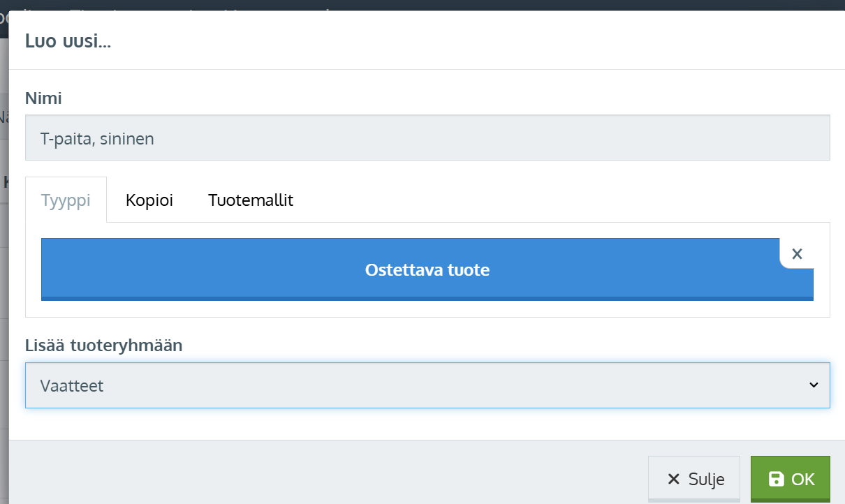
Task: Confirm creation with the green OK button
Action: [x=790, y=479]
